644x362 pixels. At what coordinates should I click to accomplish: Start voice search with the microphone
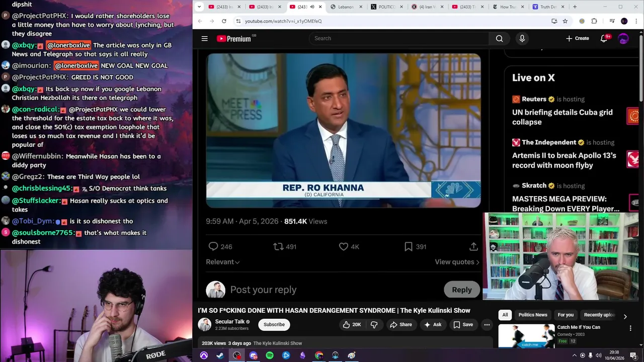522,38
